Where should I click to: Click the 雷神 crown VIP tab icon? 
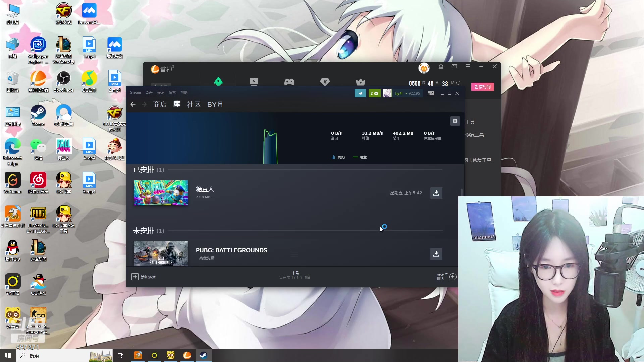(x=361, y=82)
